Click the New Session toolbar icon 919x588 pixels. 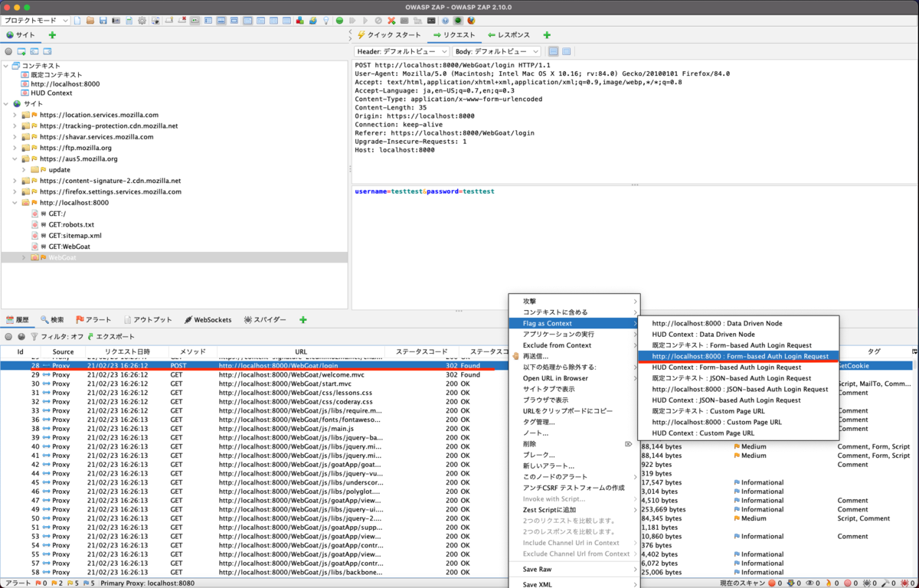(78, 21)
